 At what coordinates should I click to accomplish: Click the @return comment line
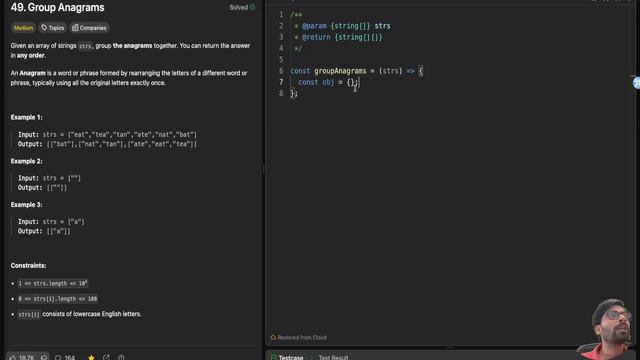coord(338,37)
